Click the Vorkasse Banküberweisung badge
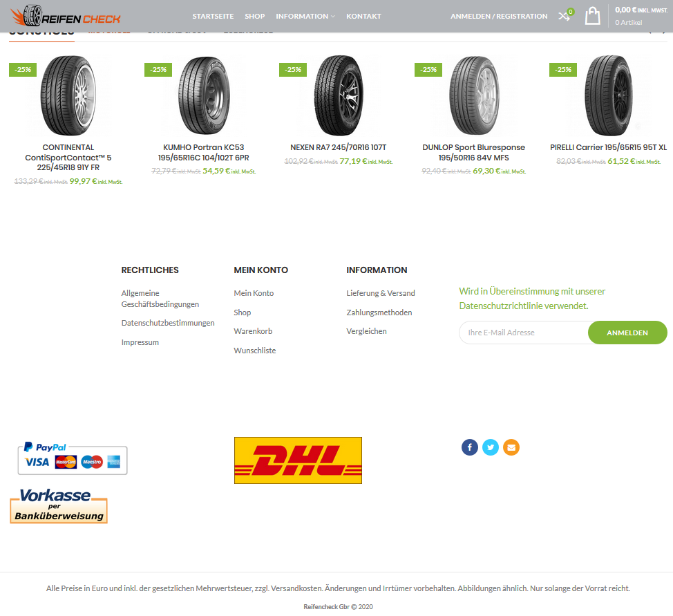 point(59,506)
